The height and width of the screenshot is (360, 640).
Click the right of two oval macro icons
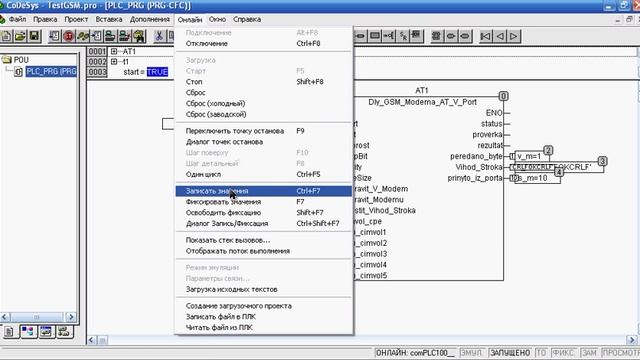pos(465,36)
